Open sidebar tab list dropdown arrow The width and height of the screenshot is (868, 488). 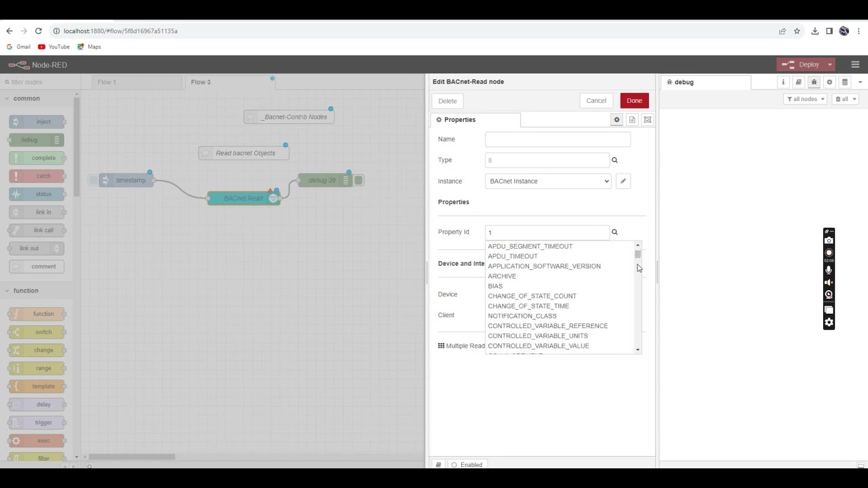coord(860,82)
